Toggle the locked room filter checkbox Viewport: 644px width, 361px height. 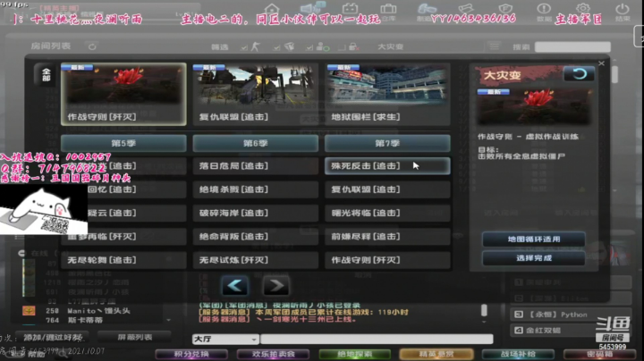[x=342, y=47]
